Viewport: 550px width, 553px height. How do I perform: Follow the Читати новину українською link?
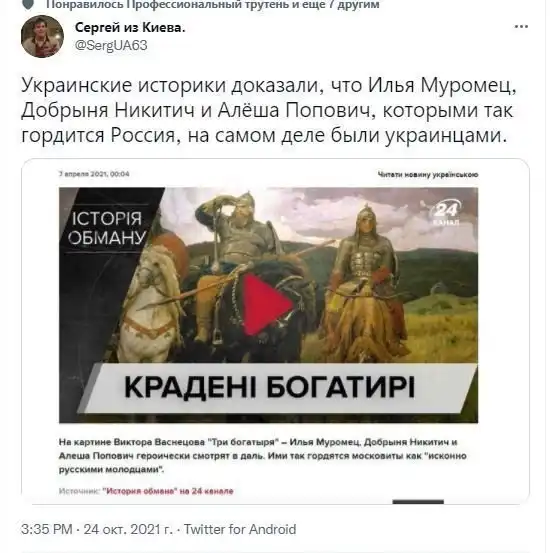point(428,174)
